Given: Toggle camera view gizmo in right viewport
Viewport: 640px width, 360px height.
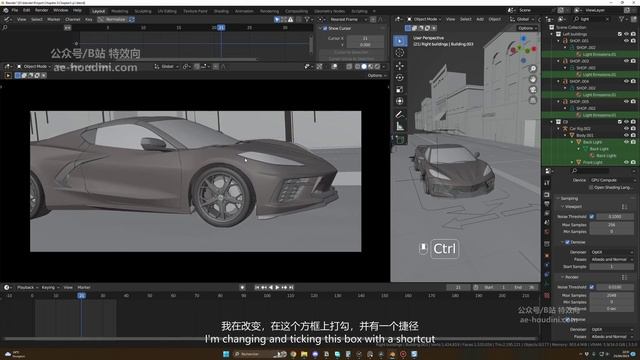Looking at the screenshot, I should pyautogui.click(x=533, y=89).
